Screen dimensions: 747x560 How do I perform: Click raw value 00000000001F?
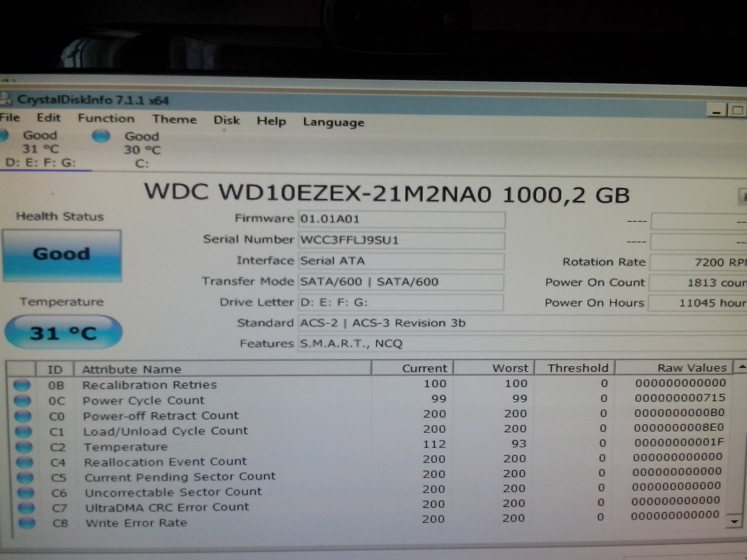coord(680,442)
